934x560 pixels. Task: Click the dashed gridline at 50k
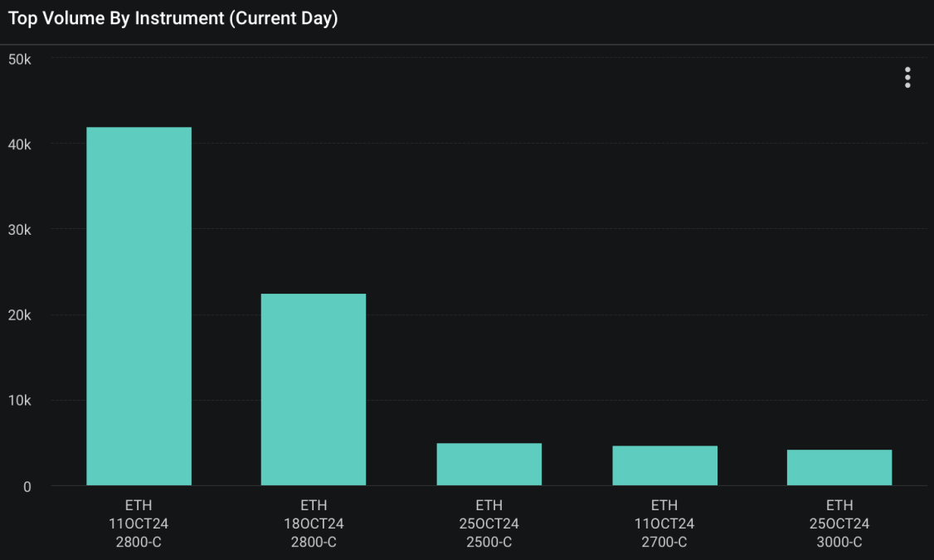point(498,57)
